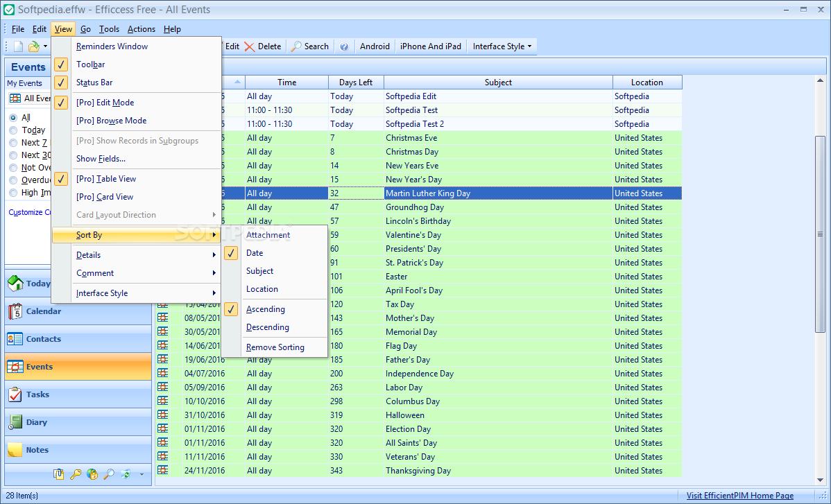Click the Efficcess app icon in title bar
831x504 pixels.
(8, 10)
